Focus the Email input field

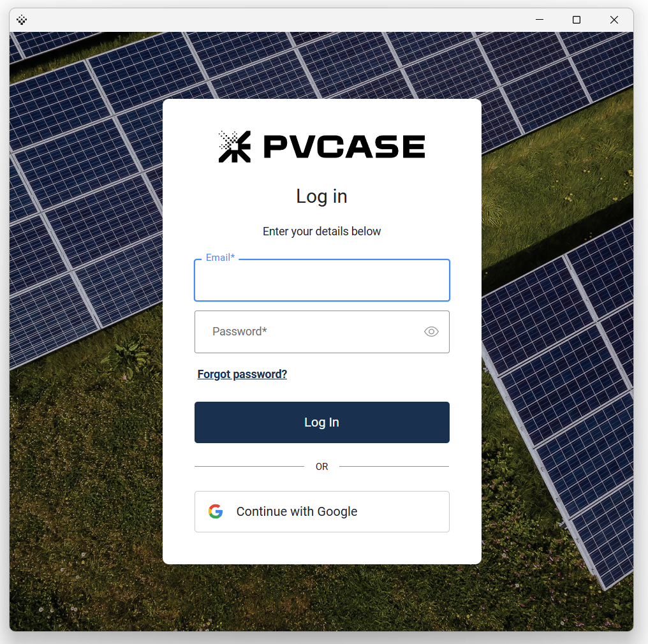(x=322, y=280)
